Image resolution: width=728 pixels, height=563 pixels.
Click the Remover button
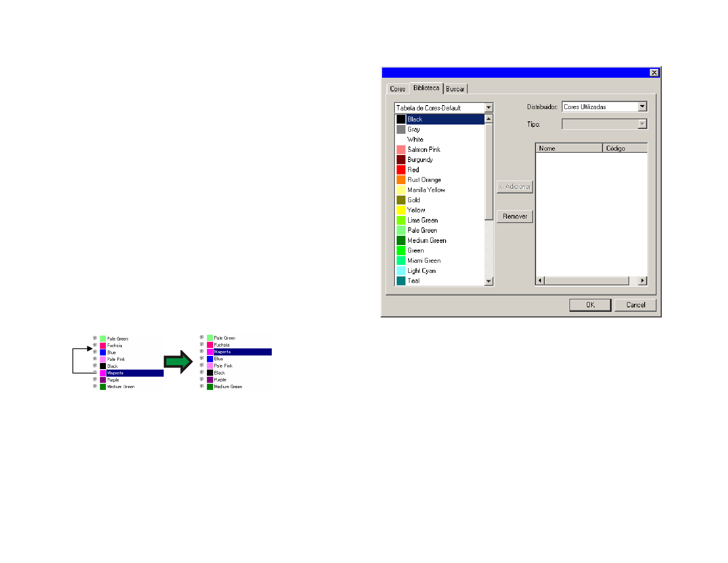(x=514, y=216)
